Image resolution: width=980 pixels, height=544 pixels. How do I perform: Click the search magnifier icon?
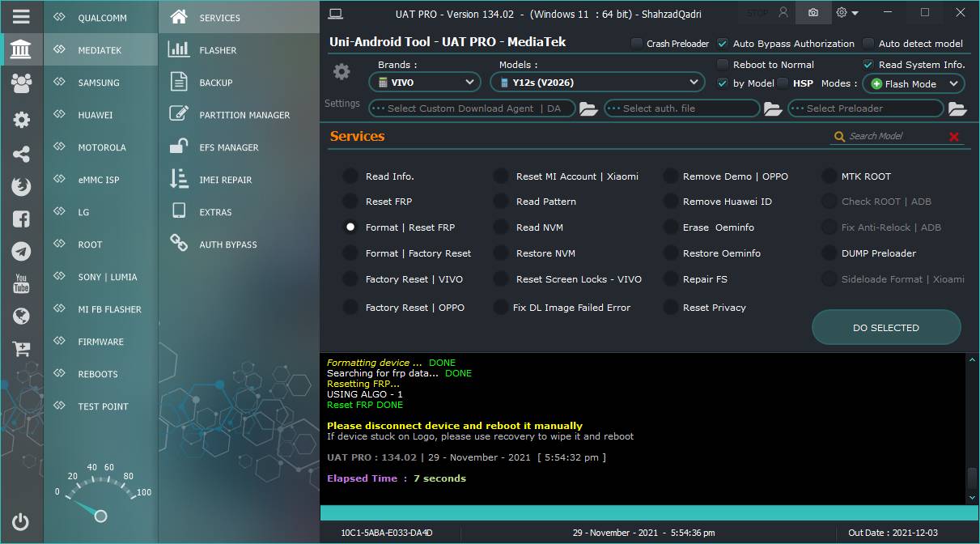tap(839, 137)
